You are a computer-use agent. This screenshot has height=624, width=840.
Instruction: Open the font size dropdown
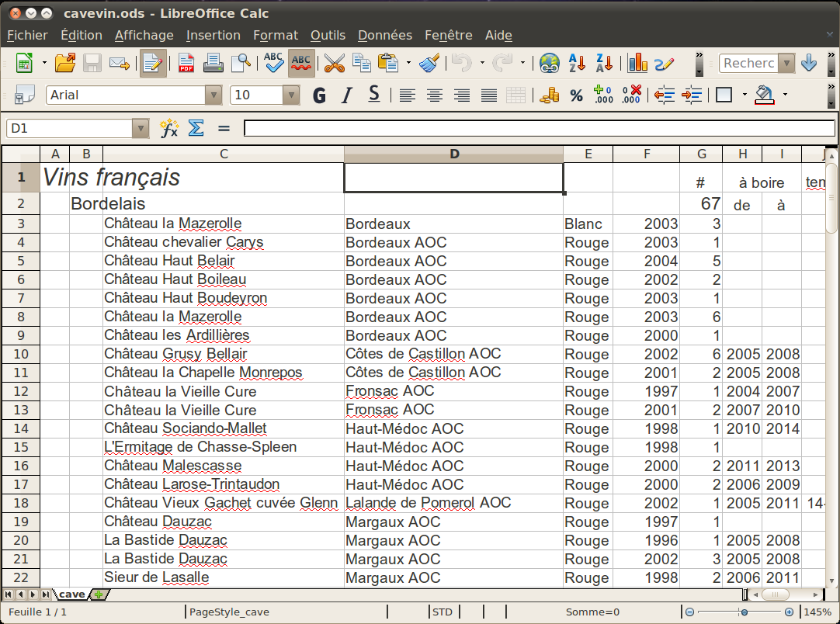291,95
